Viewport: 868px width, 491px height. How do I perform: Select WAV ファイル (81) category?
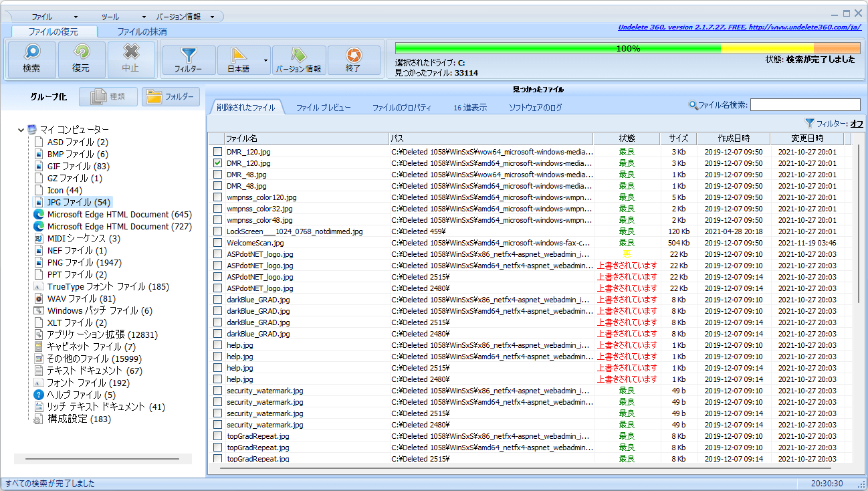81,298
